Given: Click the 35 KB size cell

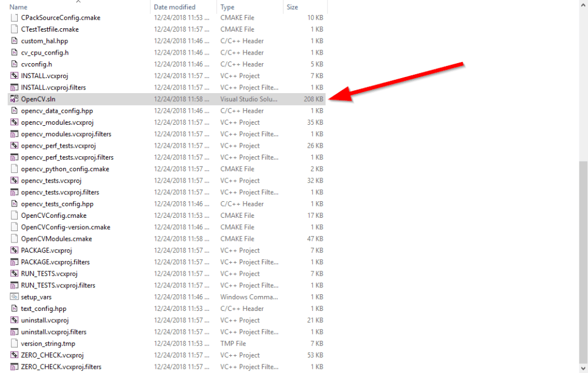Looking at the screenshot, I should coord(315,122).
